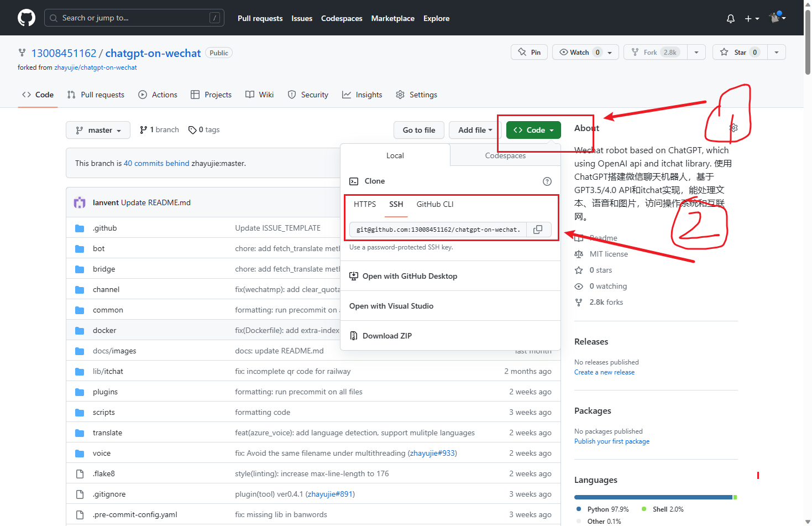The image size is (812, 526).
Task: Select the Code repo tab
Action: click(x=38, y=95)
